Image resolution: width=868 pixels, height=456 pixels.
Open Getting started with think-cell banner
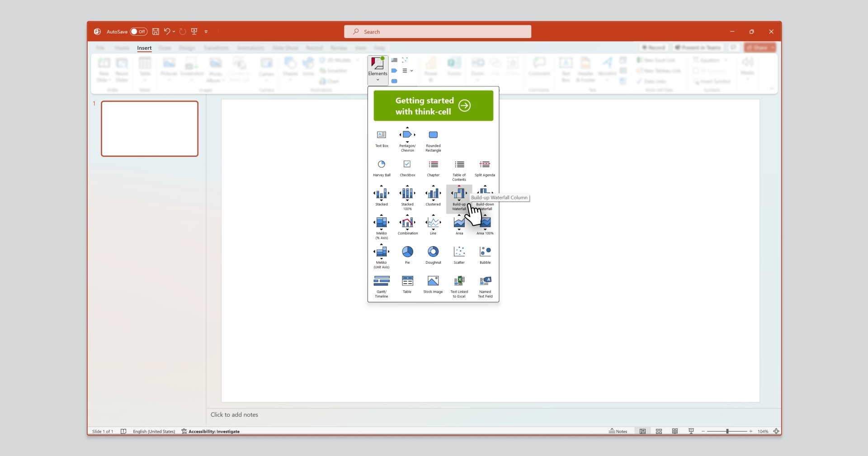pyautogui.click(x=433, y=105)
